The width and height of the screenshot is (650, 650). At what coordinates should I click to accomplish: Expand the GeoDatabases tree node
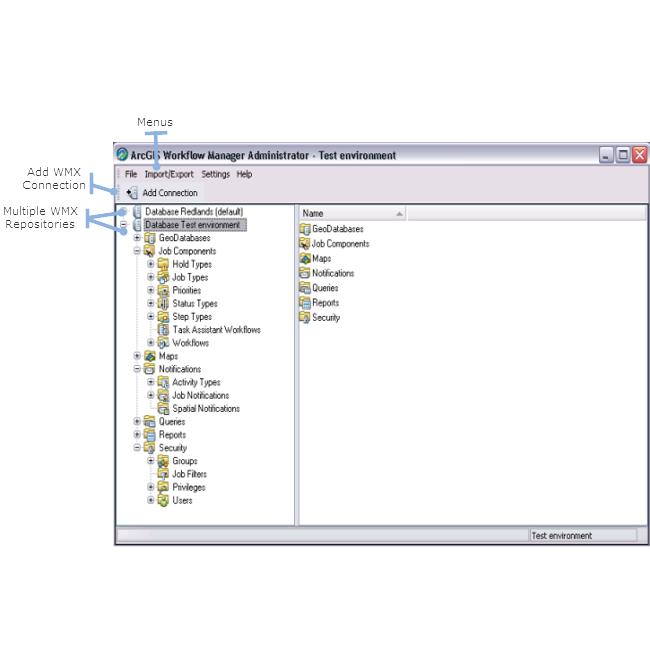tap(137, 238)
